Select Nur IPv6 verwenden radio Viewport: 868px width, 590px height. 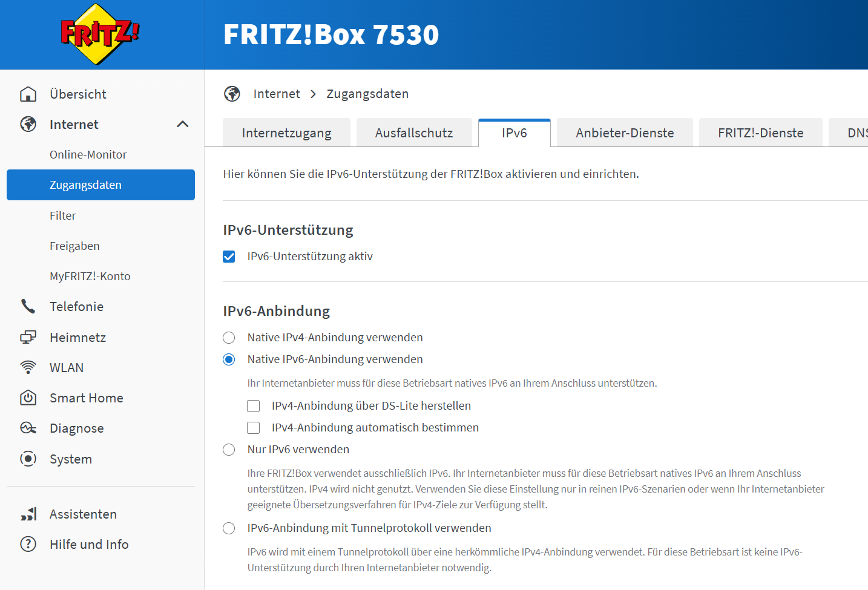(x=229, y=450)
